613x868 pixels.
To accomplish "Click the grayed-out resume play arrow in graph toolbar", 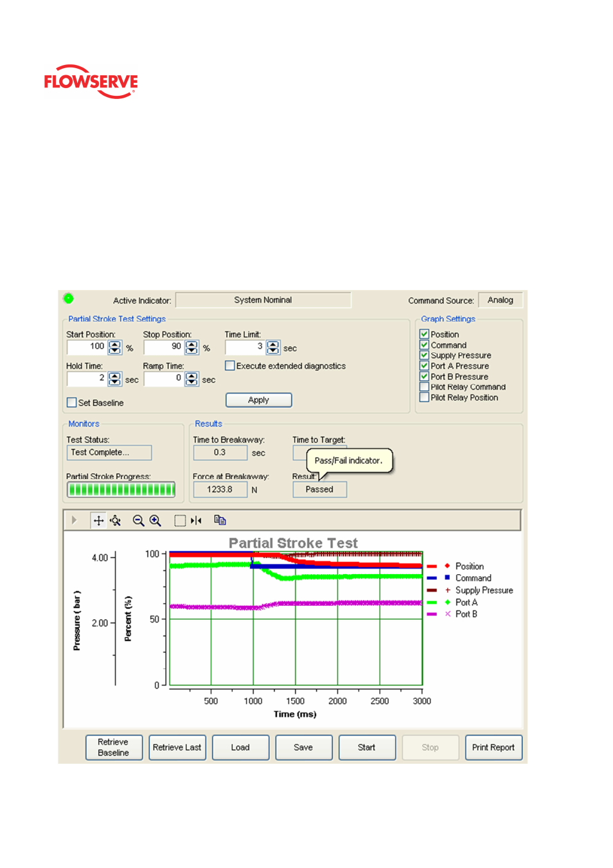I will point(74,520).
